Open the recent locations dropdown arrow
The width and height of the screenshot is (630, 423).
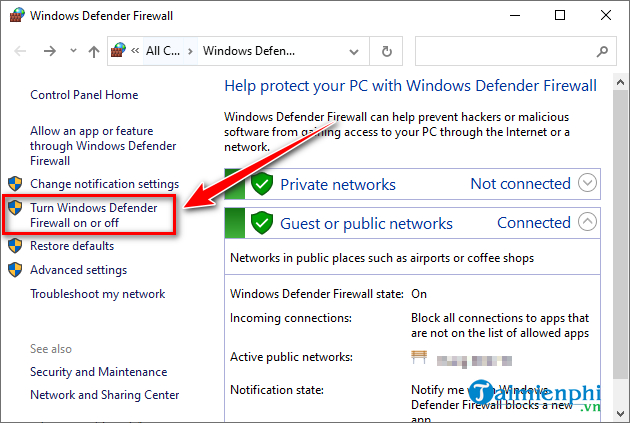(72, 51)
